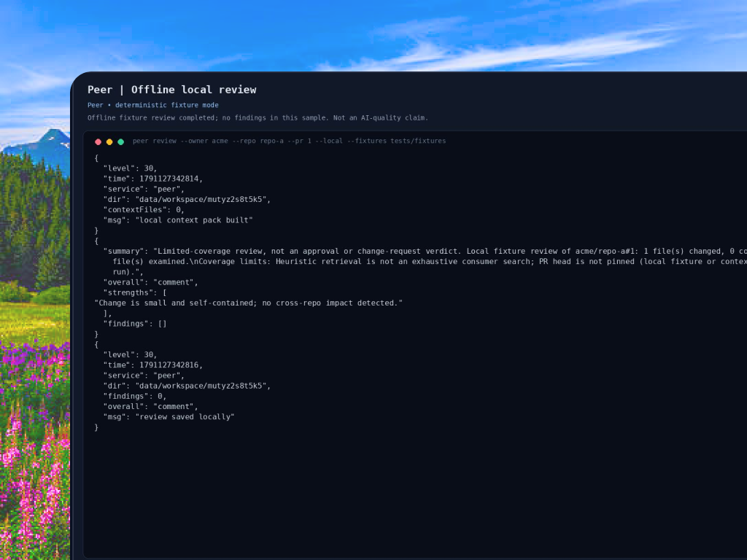Select the time value 1791127342814
Image resolution: width=747 pixels, height=560 pixels.
pos(169,179)
